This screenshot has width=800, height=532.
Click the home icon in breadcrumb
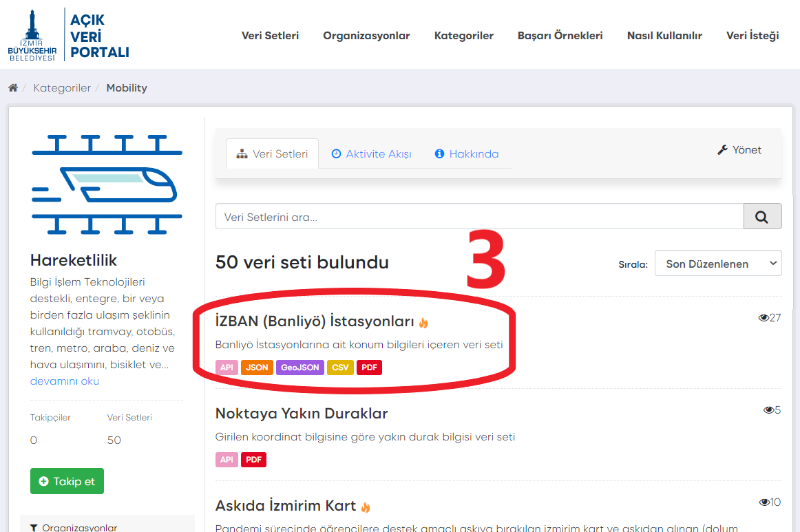pyautogui.click(x=12, y=88)
